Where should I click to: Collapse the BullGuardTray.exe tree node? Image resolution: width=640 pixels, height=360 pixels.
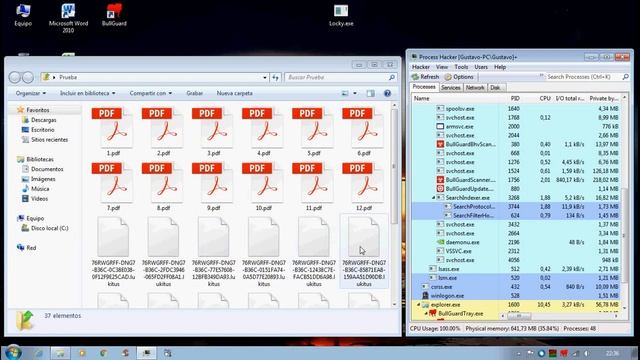tap(426, 313)
